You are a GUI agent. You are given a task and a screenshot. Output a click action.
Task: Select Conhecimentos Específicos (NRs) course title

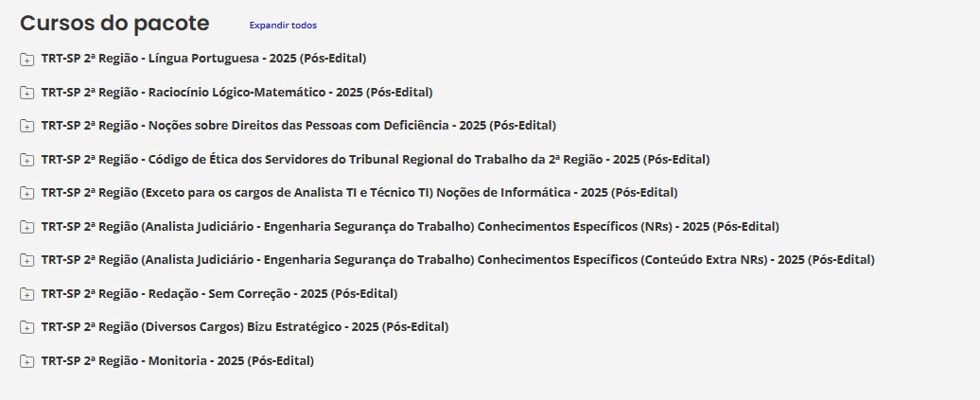(x=410, y=226)
